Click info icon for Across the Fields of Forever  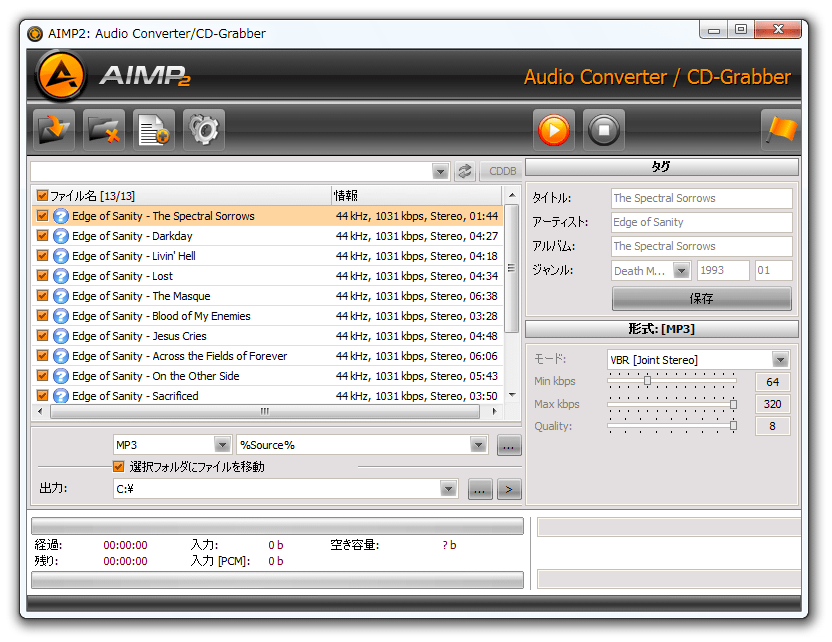coord(61,356)
